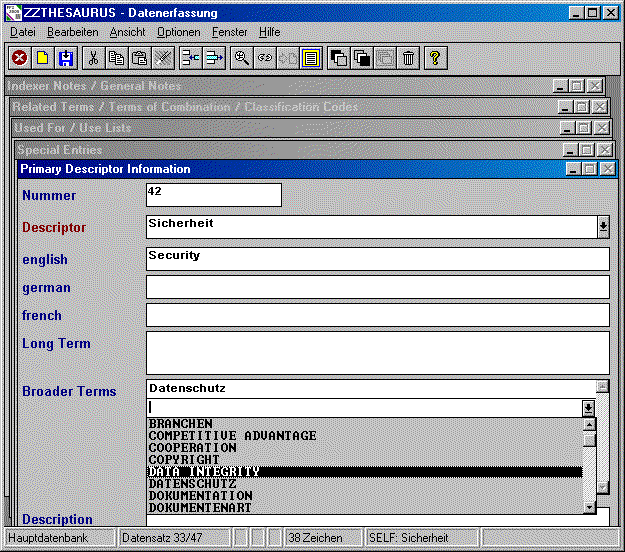Toggle the highlighted yellow list view button
The height and width of the screenshot is (552, 625).
(x=311, y=58)
